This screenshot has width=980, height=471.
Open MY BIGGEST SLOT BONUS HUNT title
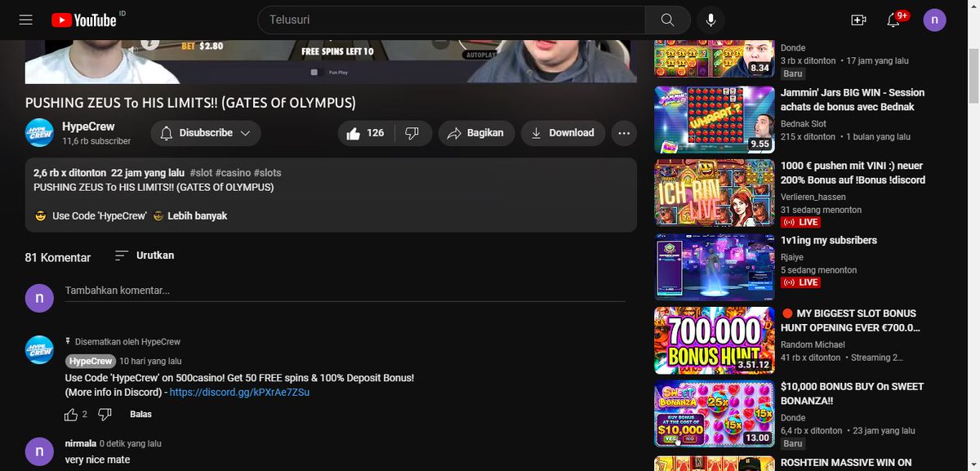pos(853,321)
